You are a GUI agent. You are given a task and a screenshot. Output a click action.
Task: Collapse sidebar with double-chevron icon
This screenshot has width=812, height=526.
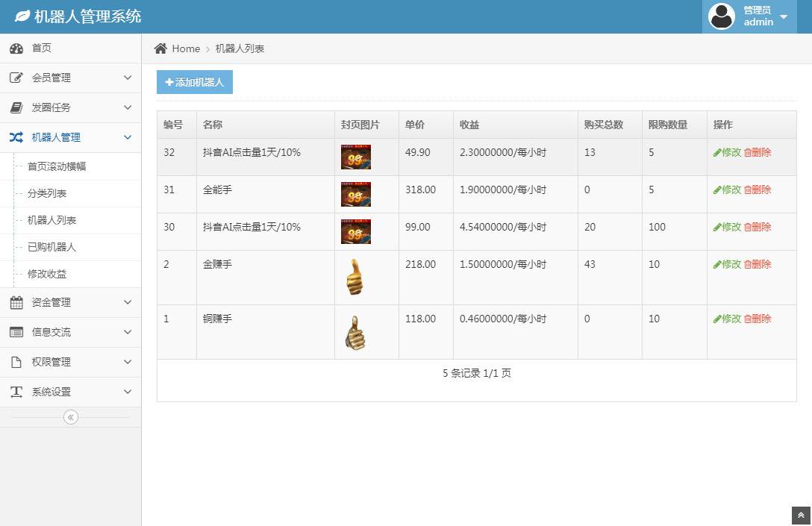(x=71, y=417)
